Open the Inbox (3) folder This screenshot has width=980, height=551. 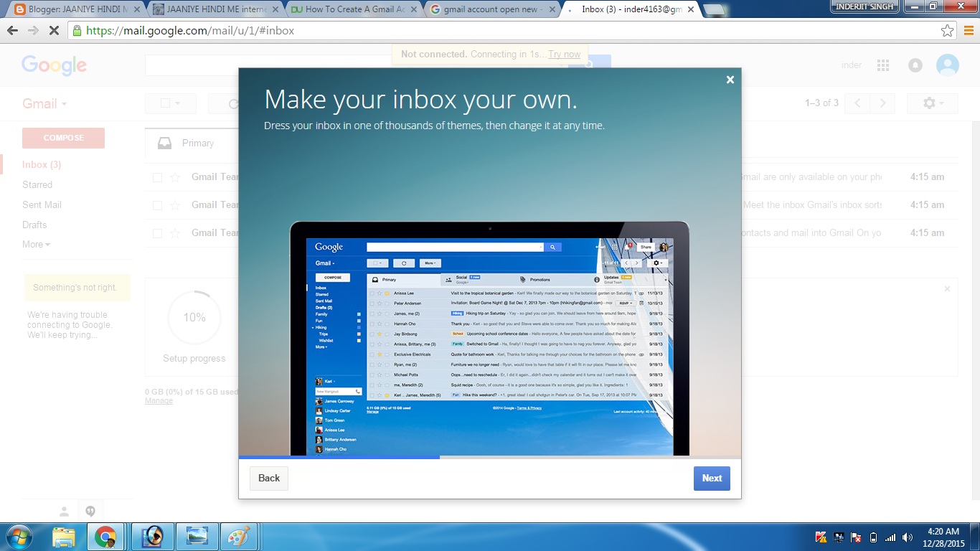[x=42, y=164]
